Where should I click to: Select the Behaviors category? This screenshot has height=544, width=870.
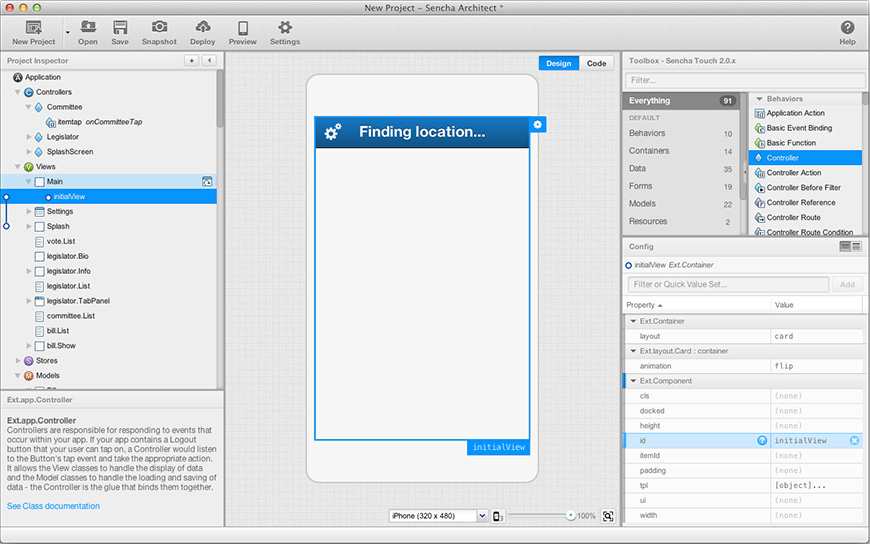point(681,133)
